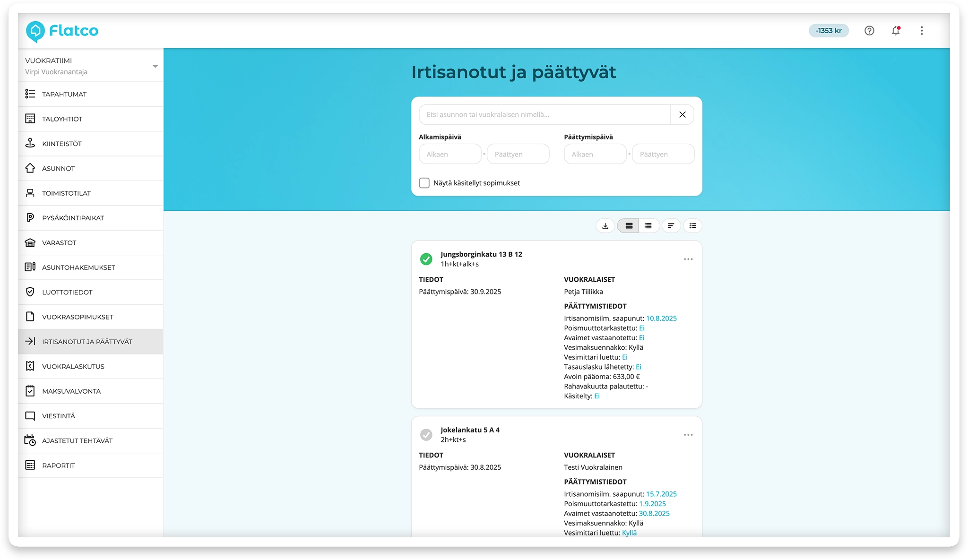Open options menu for Jokelankatu 5 A 4
The image size is (968, 560).
[x=688, y=435]
